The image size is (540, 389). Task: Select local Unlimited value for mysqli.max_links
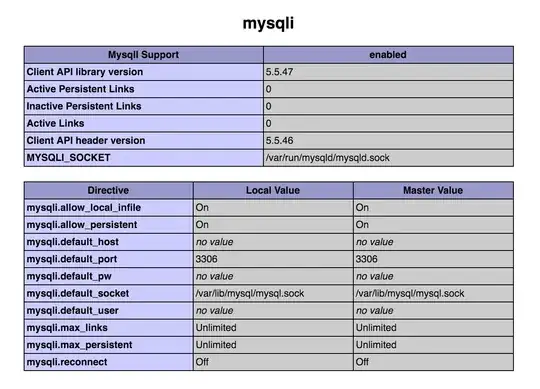pyautogui.click(x=216, y=328)
